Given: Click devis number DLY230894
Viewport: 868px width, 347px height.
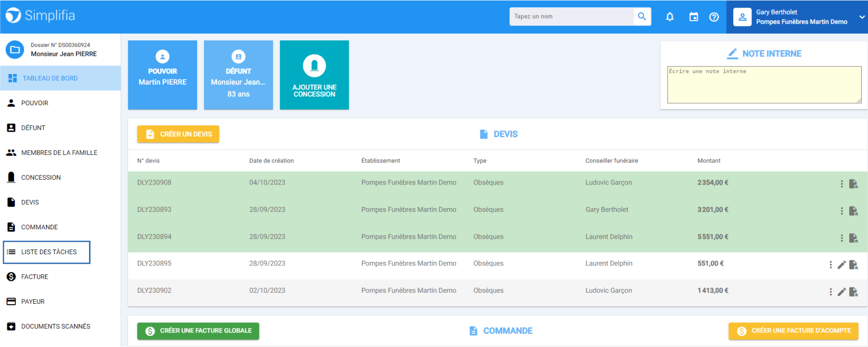Looking at the screenshot, I should click(154, 236).
